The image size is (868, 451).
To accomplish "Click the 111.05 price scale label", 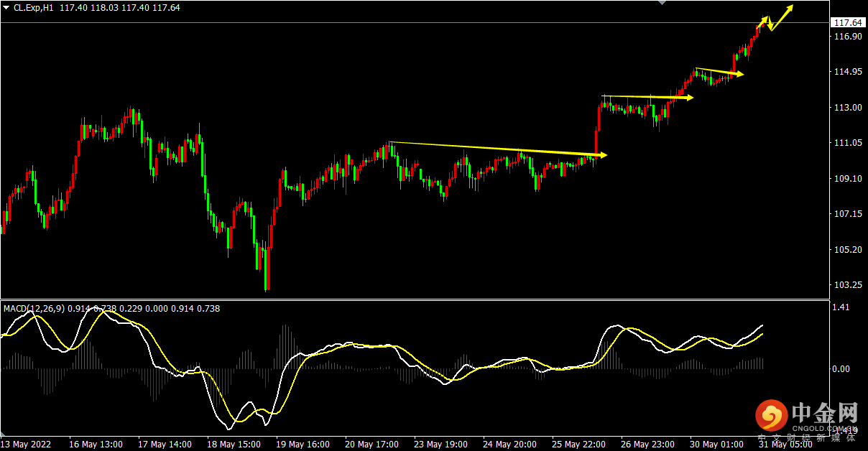I will coord(846,143).
